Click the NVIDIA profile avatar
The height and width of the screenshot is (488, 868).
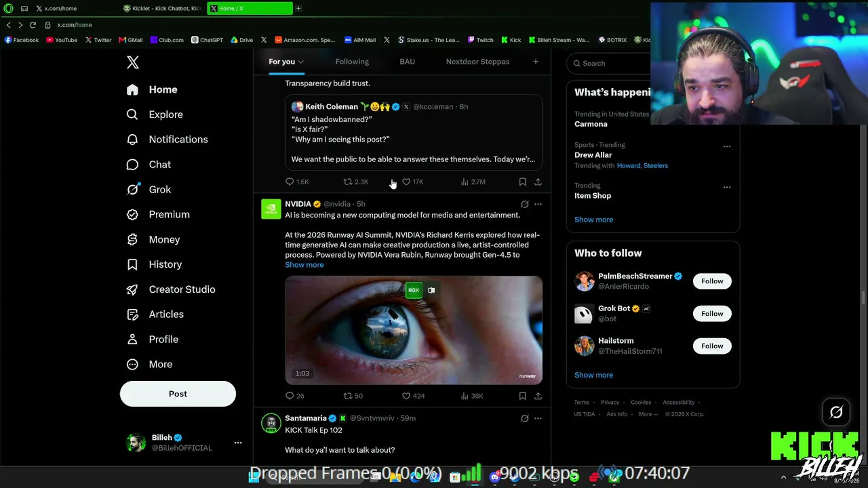tap(271, 209)
